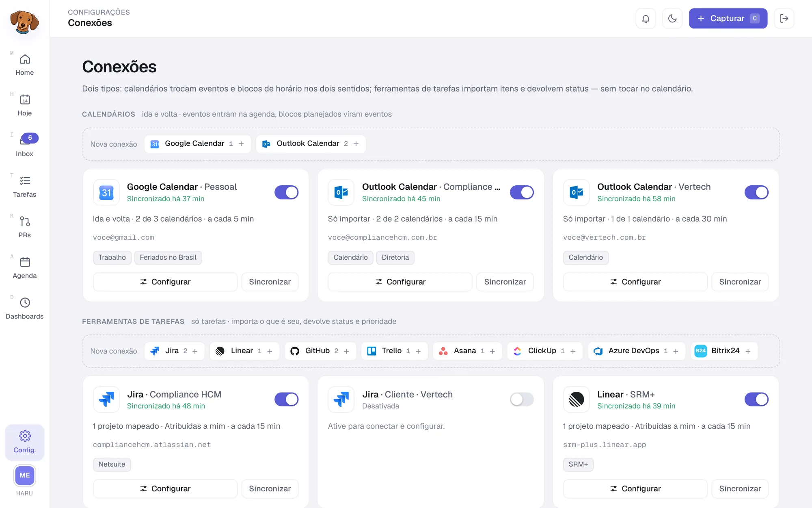Enable Jira Cliente Vertech switch
Image resolution: width=812 pixels, height=508 pixels.
(522, 399)
